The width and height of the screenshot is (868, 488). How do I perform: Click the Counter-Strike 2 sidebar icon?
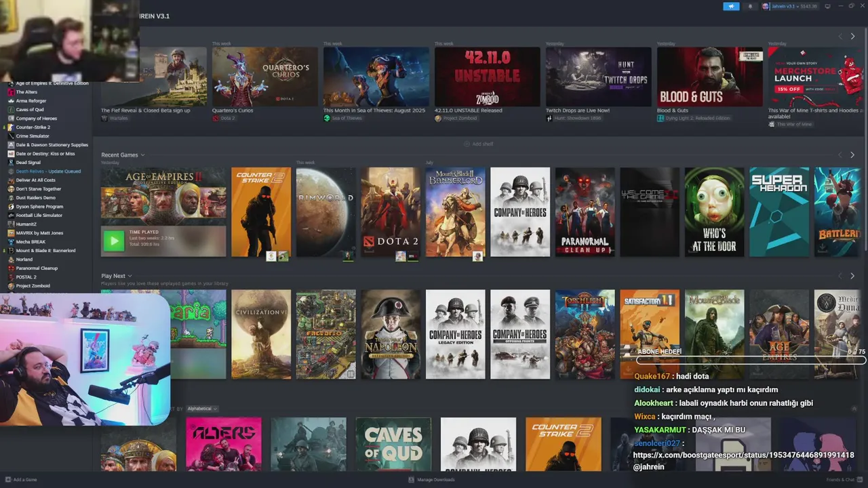11,127
